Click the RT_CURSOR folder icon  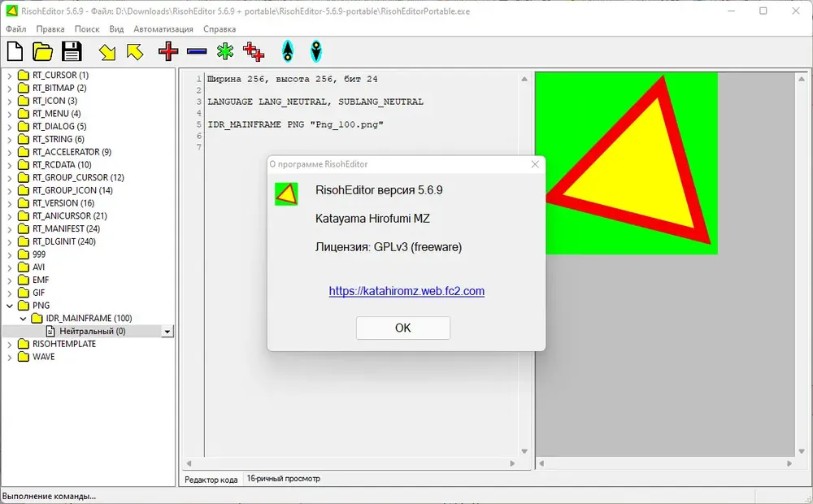click(x=24, y=75)
